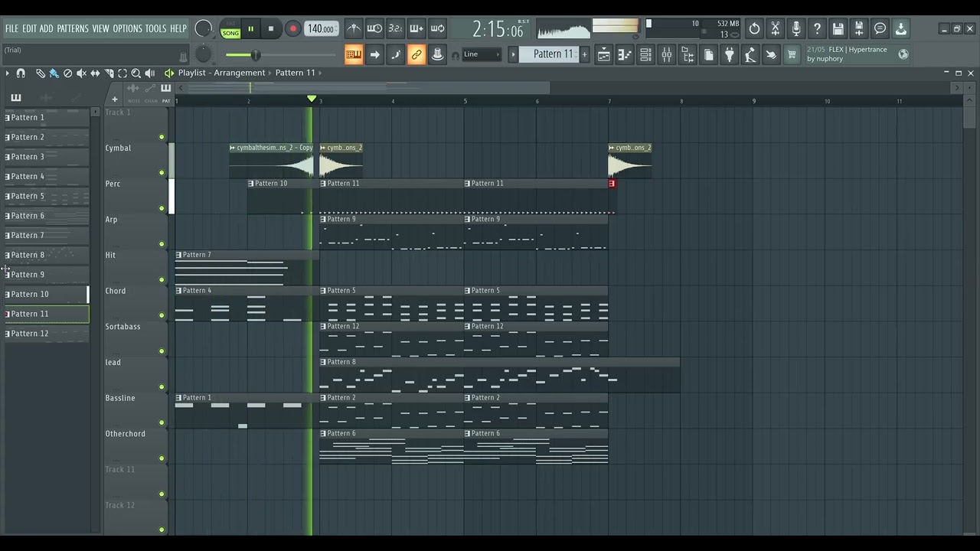Toggle blend recording overdub icon
980x551 pixels.
[x=416, y=29]
